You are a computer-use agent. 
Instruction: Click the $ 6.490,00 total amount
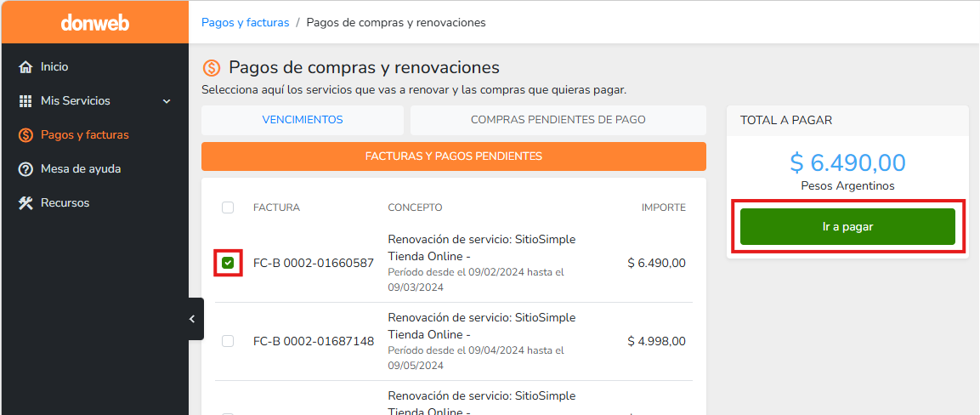point(847,162)
